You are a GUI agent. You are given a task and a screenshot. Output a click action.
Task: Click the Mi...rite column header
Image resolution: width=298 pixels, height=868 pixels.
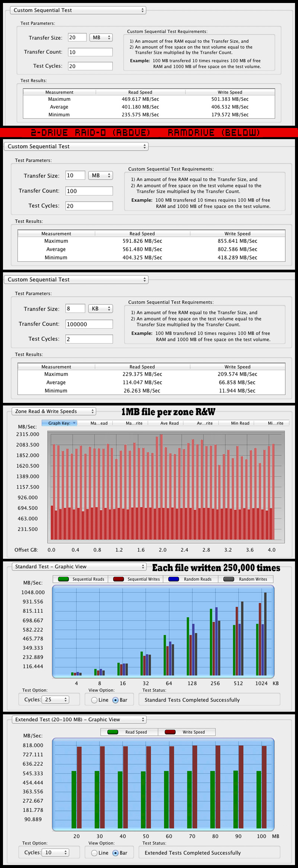276,423
